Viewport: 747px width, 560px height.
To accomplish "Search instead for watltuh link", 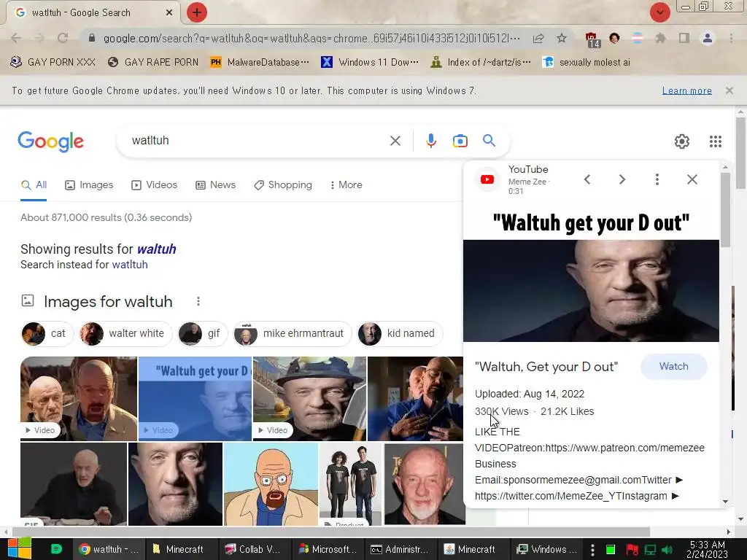I will (130, 265).
